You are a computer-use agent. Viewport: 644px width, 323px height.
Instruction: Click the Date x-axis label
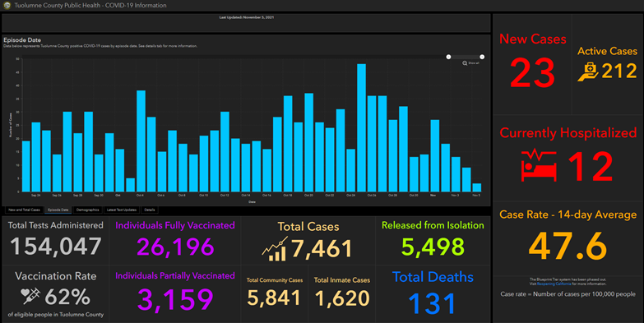point(252,202)
